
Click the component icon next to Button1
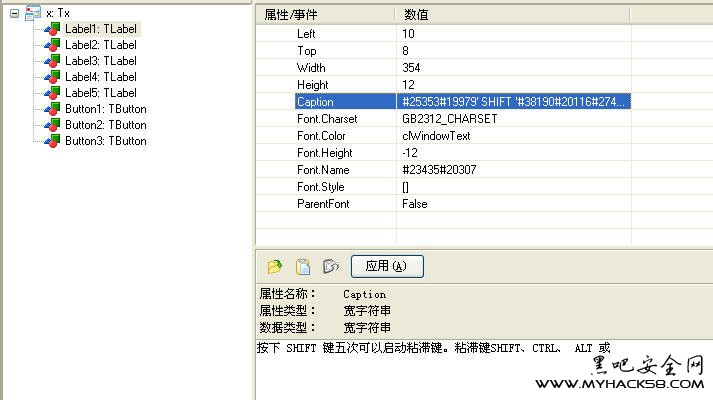[x=53, y=109]
